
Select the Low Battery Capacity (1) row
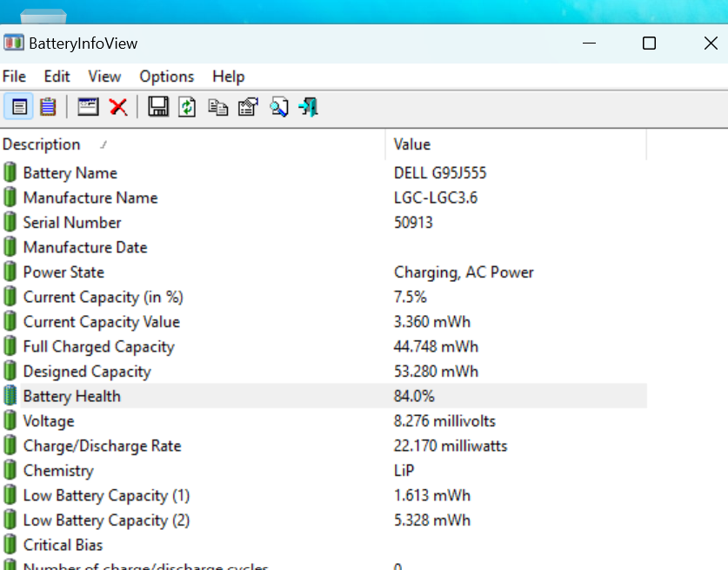click(x=324, y=495)
